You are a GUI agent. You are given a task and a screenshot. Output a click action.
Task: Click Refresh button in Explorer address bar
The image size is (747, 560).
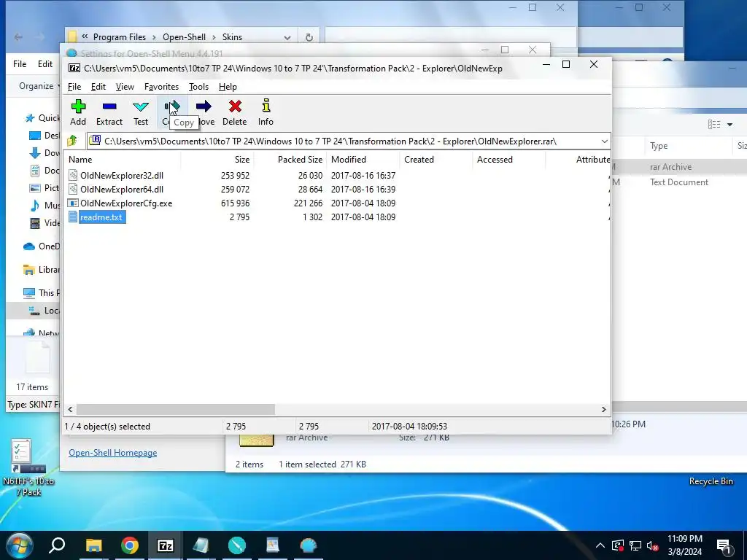click(x=309, y=37)
